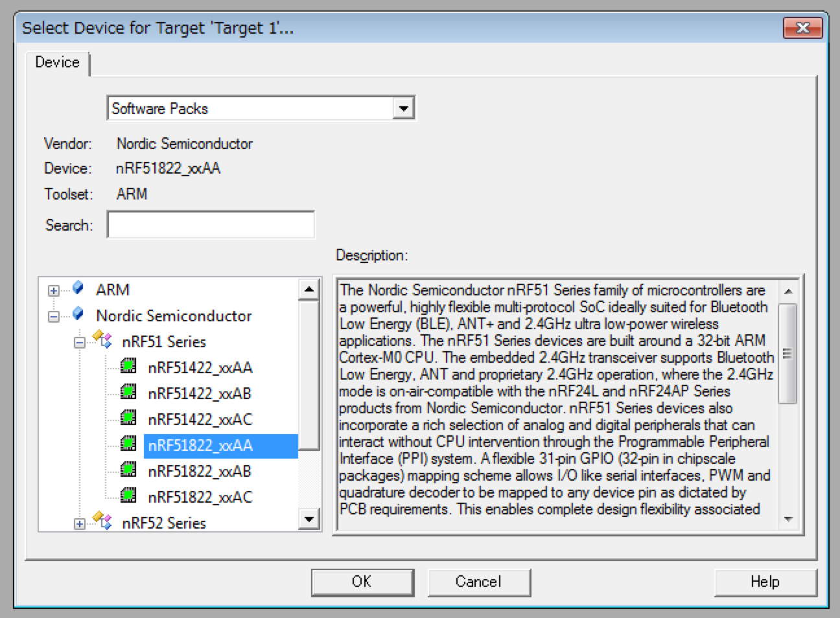Click the chip icon beside nRF51822_xxAC
Image resolution: width=840 pixels, height=618 pixels.
tap(128, 496)
